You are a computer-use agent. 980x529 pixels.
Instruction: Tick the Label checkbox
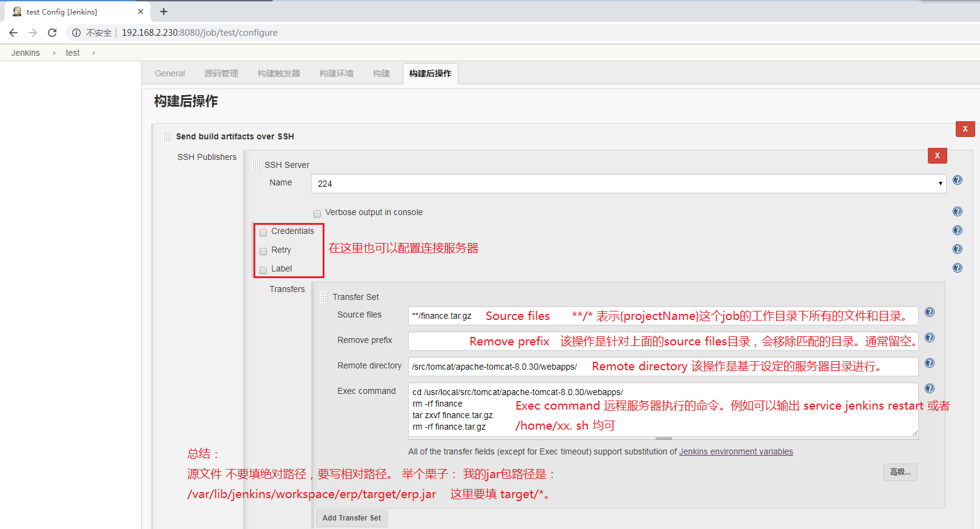click(263, 270)
